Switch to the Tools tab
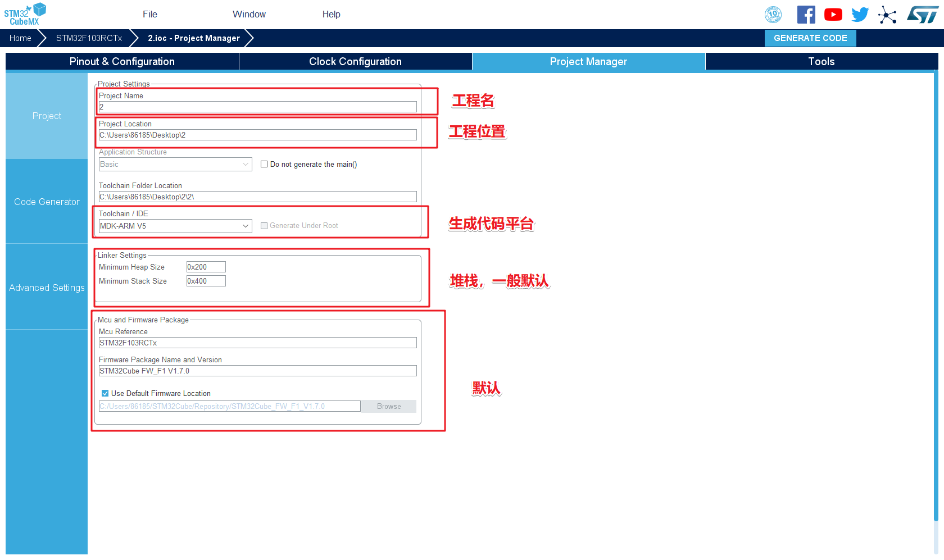The height and width of the screenshot is (560, 944). (822, 62)
